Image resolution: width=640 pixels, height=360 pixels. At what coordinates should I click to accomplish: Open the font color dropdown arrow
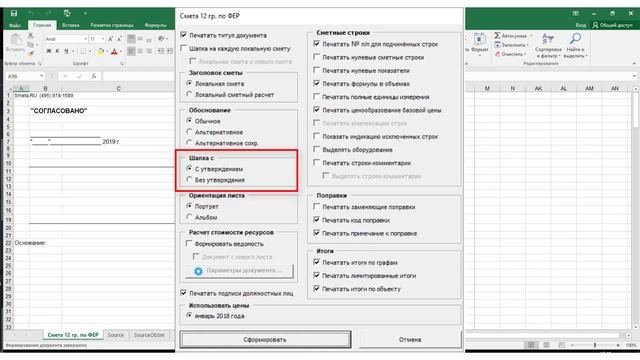click(x=121, y=51)
